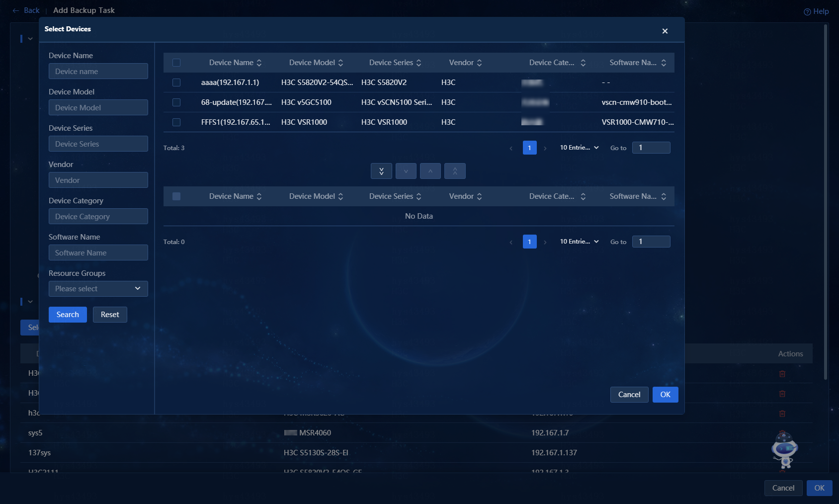Open upper table entries-per-page dropdown
This screenshot has height=504, width=839.
pyautogui.click(x=580, y=148)
